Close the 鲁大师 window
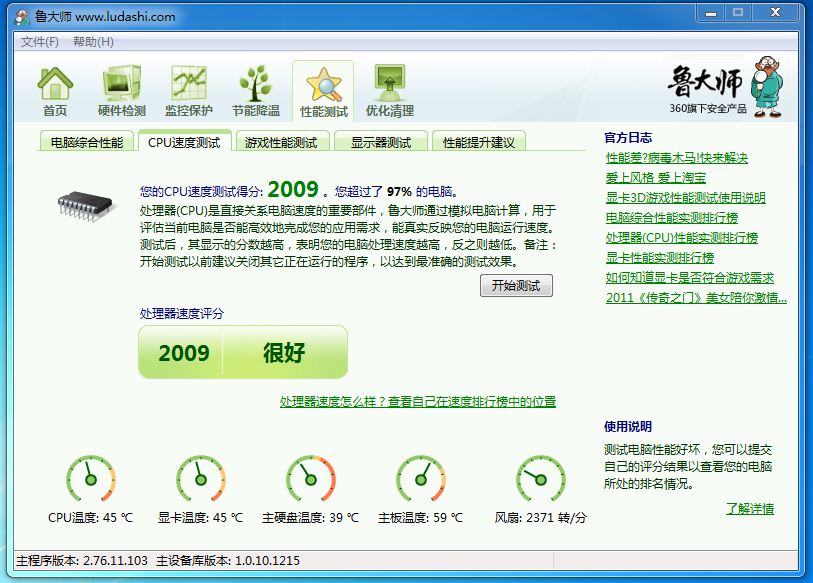 (775, 13)
